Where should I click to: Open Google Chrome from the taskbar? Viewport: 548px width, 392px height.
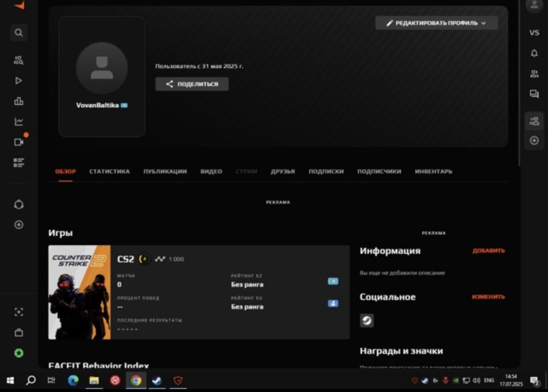(x=136, y=380)
